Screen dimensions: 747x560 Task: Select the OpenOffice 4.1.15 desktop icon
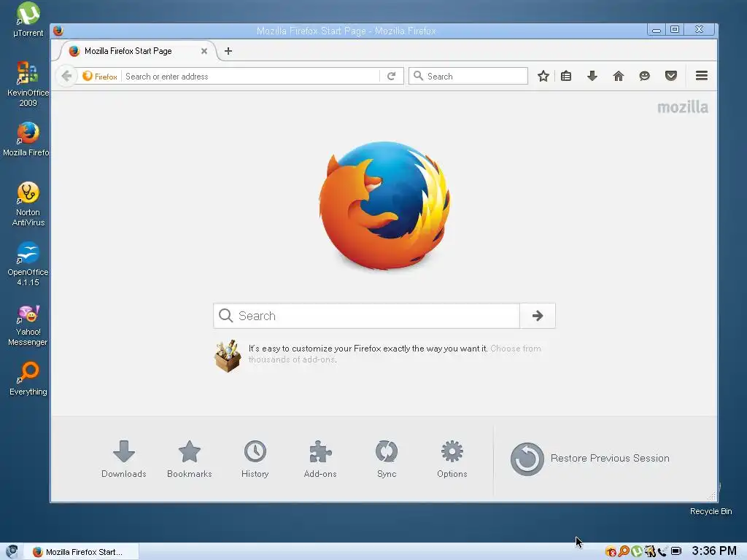(x=28, y=264)
